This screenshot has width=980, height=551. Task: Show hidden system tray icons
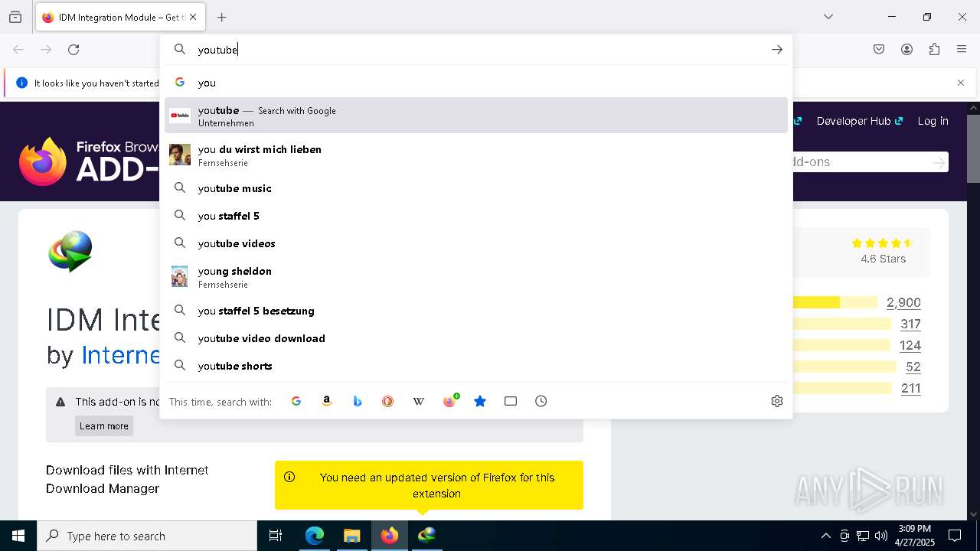pos(825,536)
